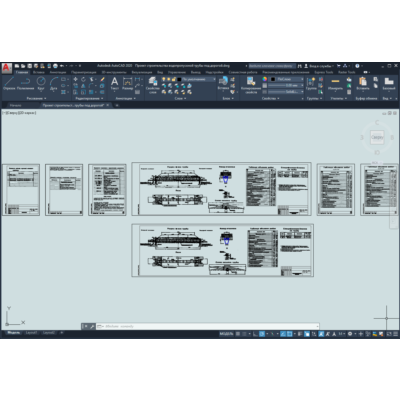Toggle Ortho mode in status bar
Image resolution: width=400 pixels, height=400 pixels.
point(255,334)
